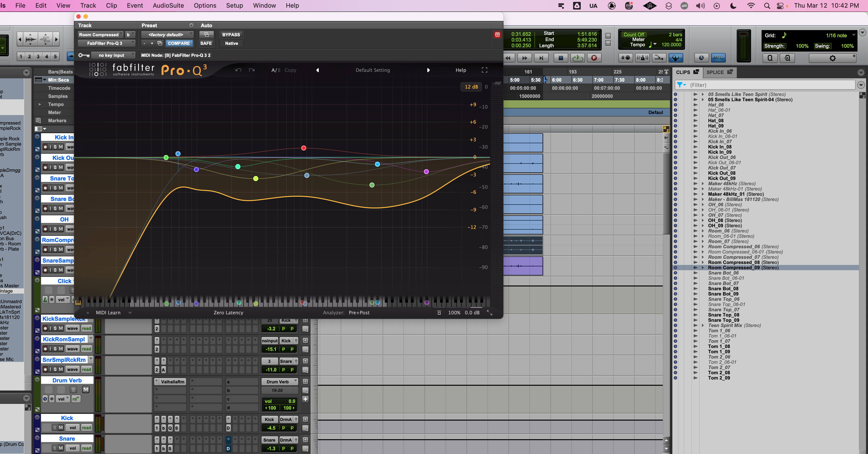Select previous preset minus button
Viewport: 868px width, 454px height.
pos(144,43)
